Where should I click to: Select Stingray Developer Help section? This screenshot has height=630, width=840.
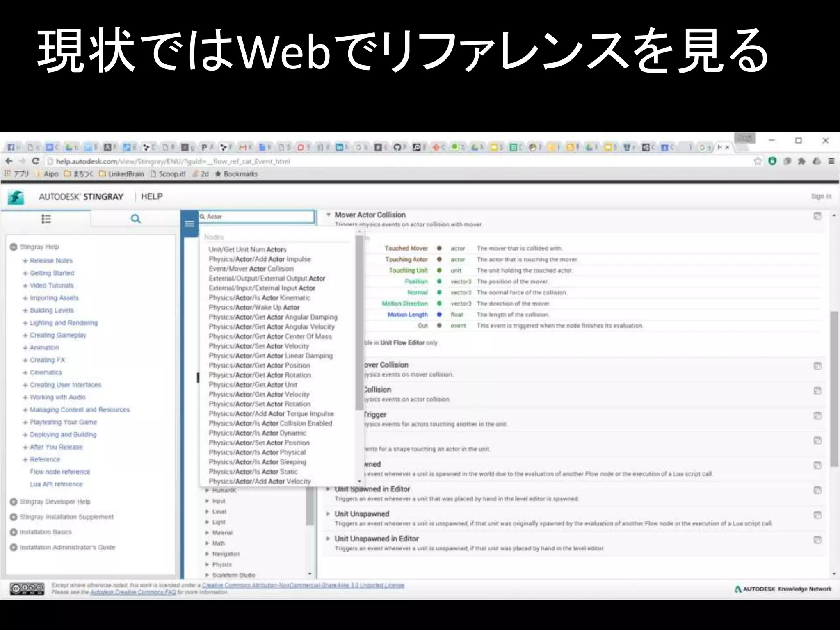click(x=55, y=502)
